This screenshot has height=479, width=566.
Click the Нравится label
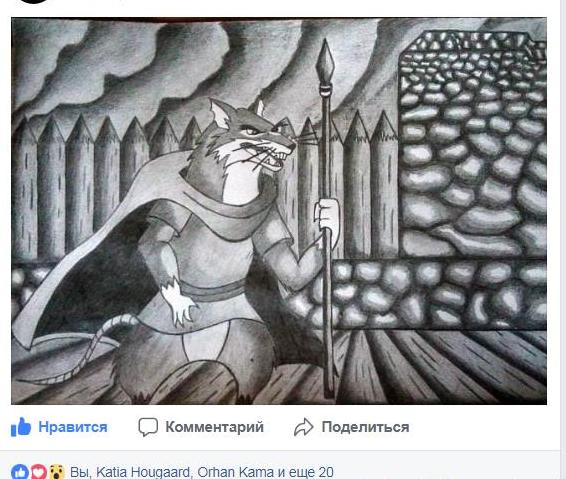tap(73, 427)
